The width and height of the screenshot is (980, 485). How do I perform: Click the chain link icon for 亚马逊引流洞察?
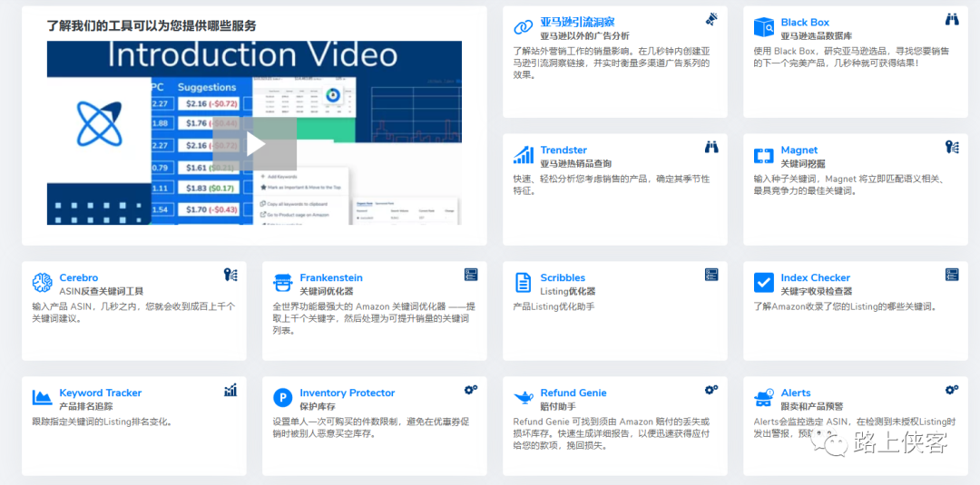click(x=524, y=27)
